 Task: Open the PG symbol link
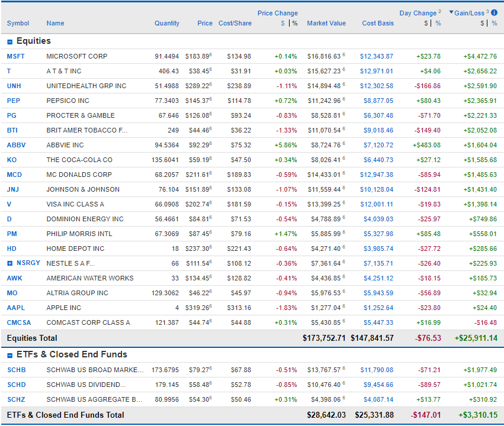12,115
